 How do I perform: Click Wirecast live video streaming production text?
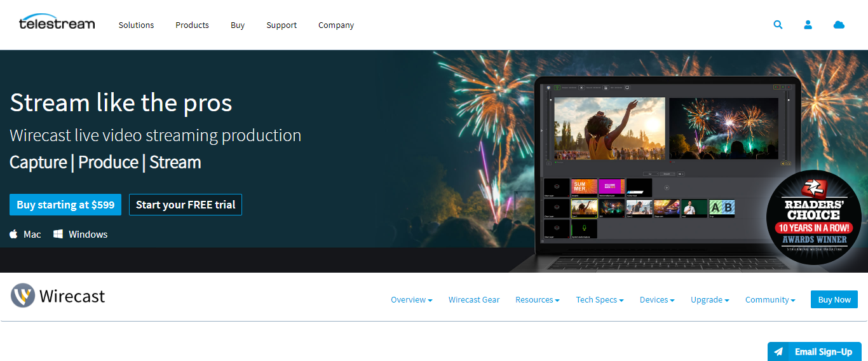pos(156,135)
